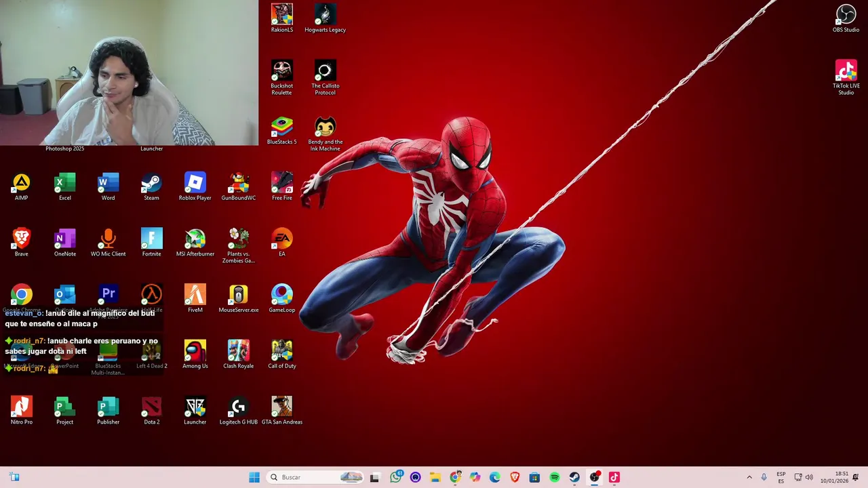Open the notifications bell icon
Image resolution: width=868 pixels, height=488 pixels.
coord(856,477)
